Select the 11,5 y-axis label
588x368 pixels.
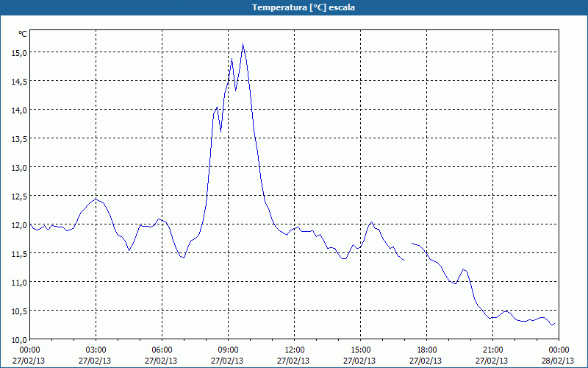pyautogui.click(x=19, y=254)
